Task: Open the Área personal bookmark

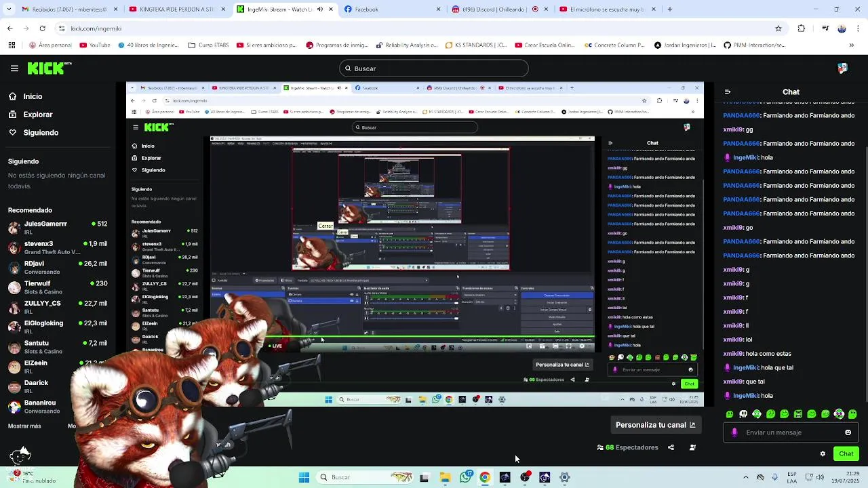Action: tap(50, 45)
